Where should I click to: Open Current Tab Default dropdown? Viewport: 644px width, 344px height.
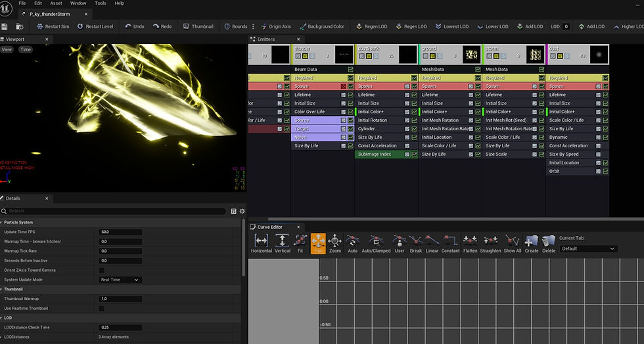click(x=588, y=249)
